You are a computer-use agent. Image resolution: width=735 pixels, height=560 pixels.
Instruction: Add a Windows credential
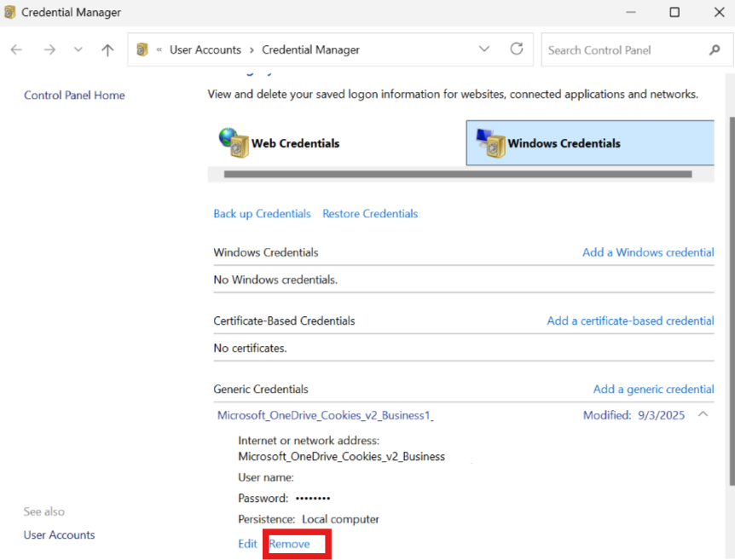(648, 252)
